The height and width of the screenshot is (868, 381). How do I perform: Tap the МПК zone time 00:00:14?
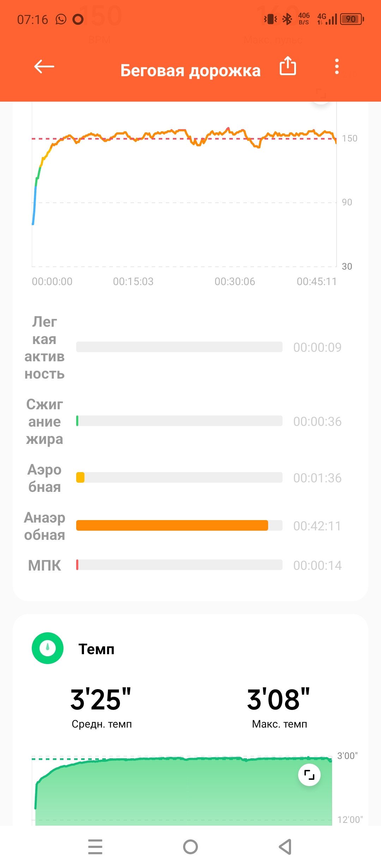coord(317,565)
